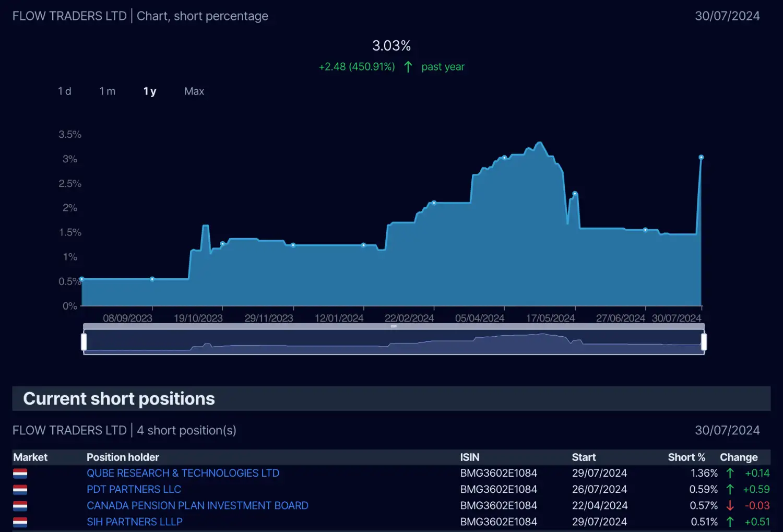Click the data point at the 27/06/2024 tick
Screen dimensions: 783x532
click(645, 230)
